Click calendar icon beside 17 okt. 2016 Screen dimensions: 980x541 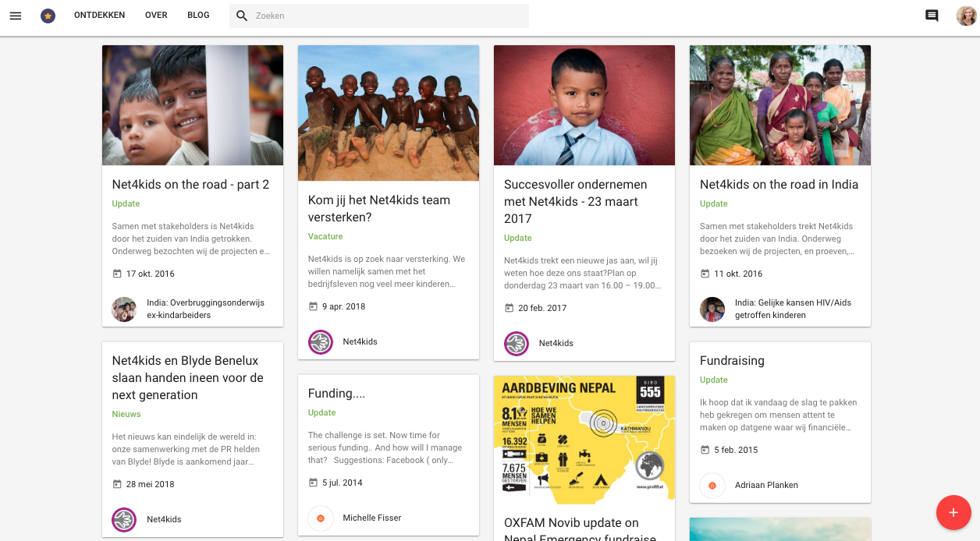[117, 274]
